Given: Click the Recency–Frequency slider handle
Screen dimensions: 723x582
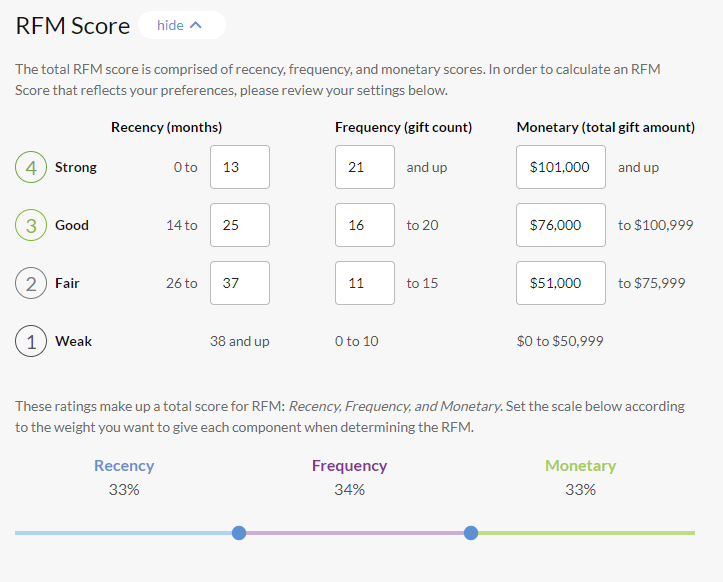Looking at the screenshot, I should pos(239,533).
